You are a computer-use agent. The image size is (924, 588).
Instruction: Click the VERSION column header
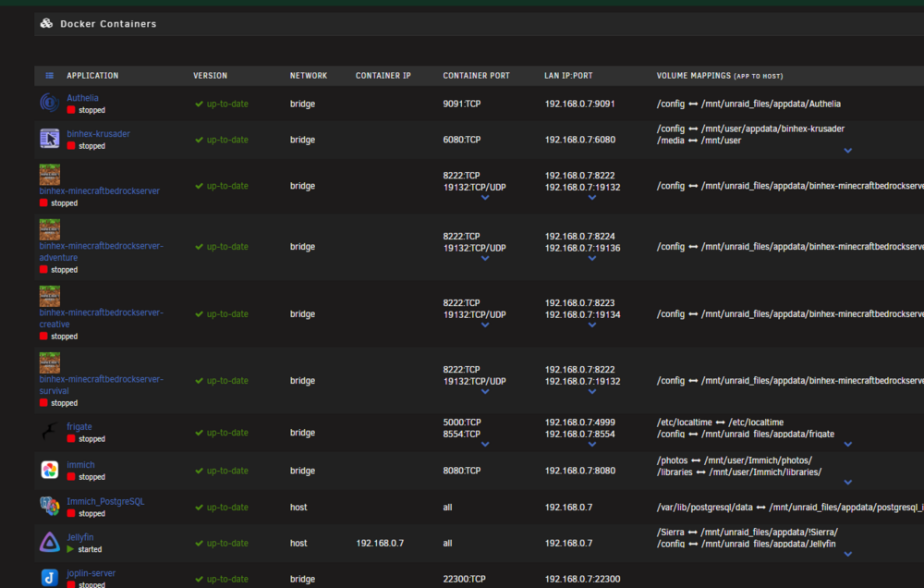[211, 76]
